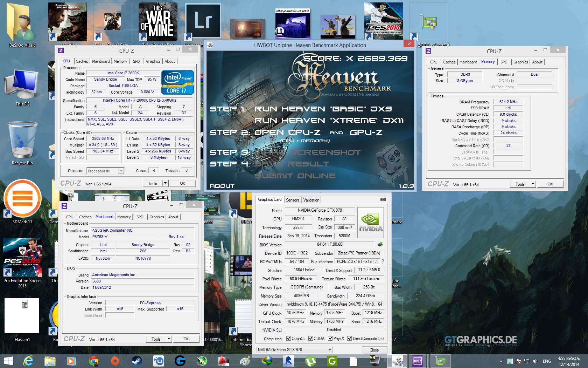The image size is (588, 368).
Task: Open the Windows Start button
Action: (8, 361)
